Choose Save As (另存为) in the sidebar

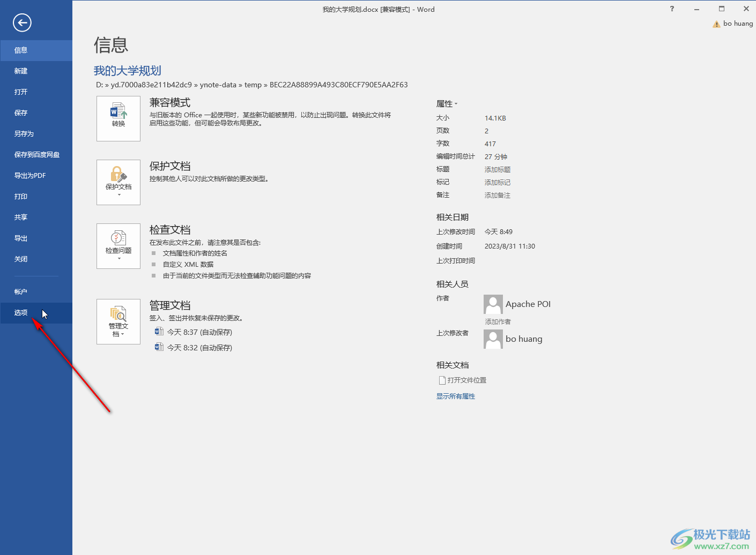[x=36, y=134]
